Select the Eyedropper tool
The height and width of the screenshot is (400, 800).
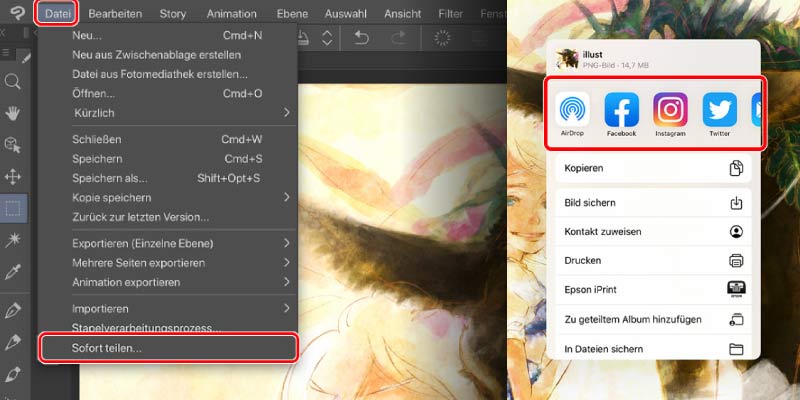[x=14, y=272]
